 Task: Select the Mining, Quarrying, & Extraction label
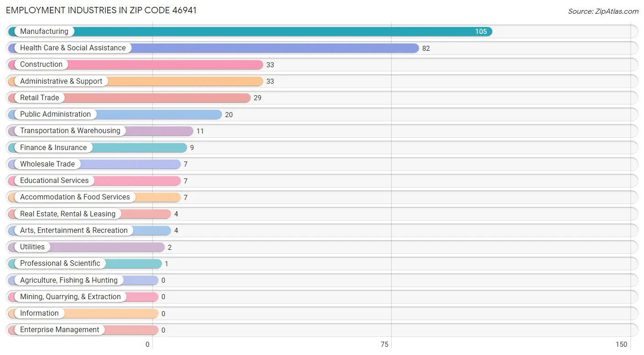(x=71, y=296)
